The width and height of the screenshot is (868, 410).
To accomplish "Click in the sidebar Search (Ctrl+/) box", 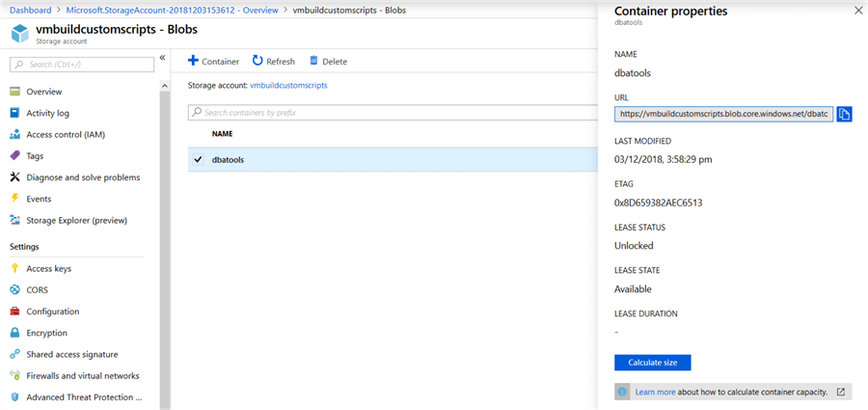I will 82,65.
